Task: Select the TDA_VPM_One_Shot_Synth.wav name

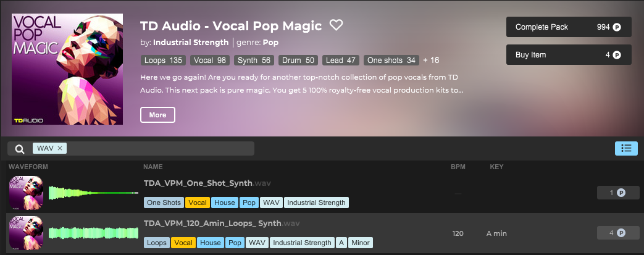Action: click(207, 183)
